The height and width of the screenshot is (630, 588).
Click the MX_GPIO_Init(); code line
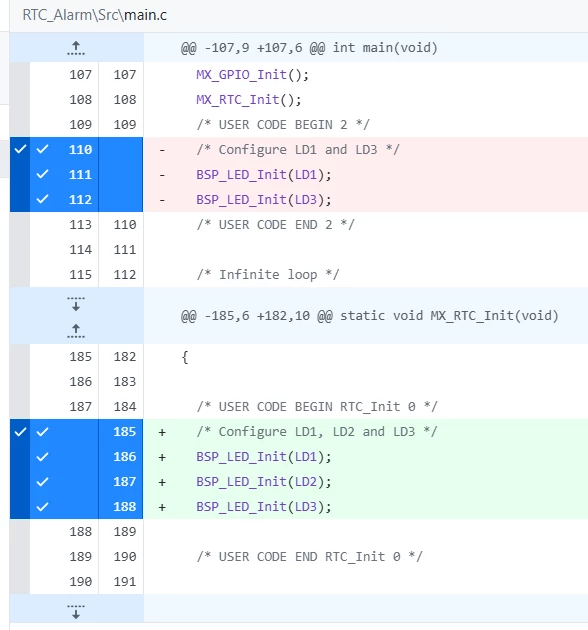(252, 75)
